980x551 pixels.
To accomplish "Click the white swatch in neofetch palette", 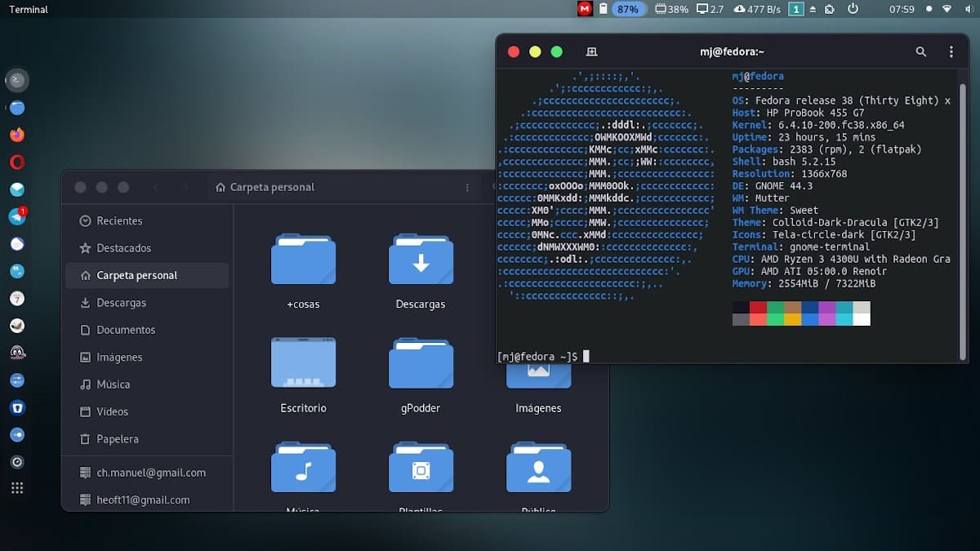I will [861, 319].
